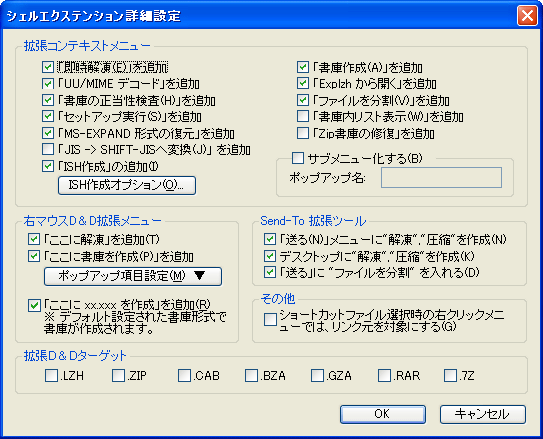Open ポップアップ項目設定(M) dropdown button
Viewport: 543px width, 439px height.
click(133, 276)
